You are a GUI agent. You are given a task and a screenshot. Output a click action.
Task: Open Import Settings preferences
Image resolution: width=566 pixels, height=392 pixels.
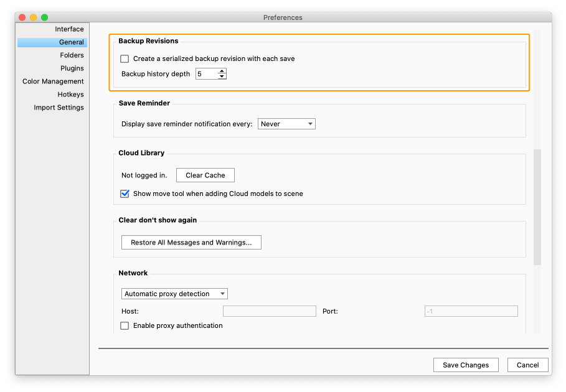pyautogui.click(x=59, y=108)
